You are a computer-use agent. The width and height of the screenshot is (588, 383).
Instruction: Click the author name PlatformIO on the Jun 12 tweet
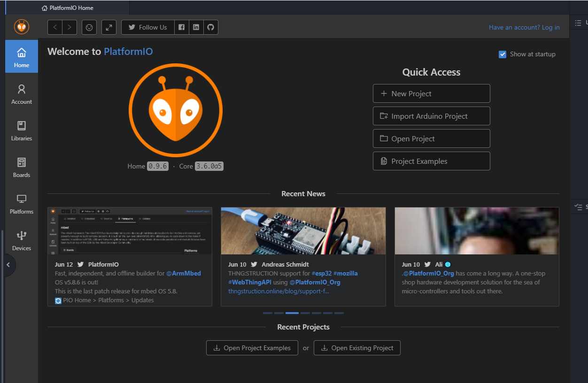103,264
